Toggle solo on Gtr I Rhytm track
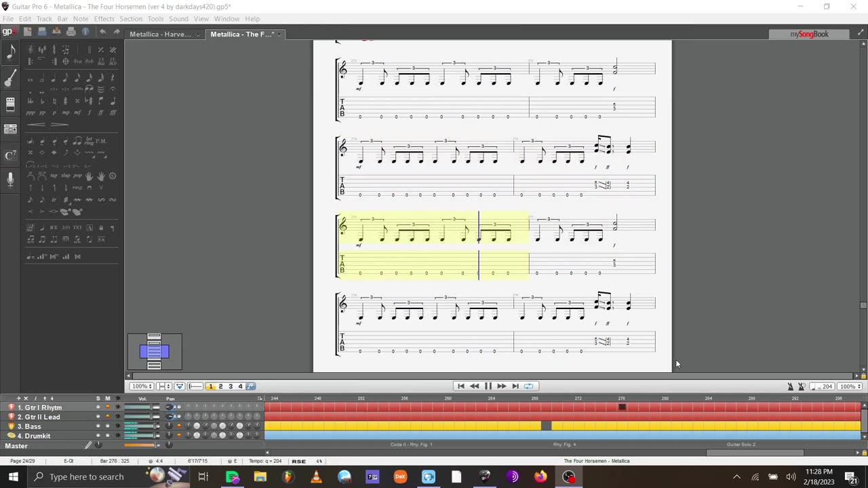This screenshot has width=868, height=488. tap(98, 407)
